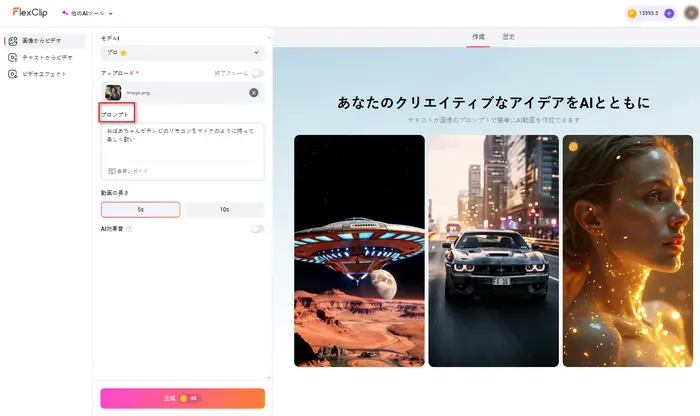Viewport: 700px width, 416px height.
Task: Open the black muscle car sample
Action: (493, 251)
